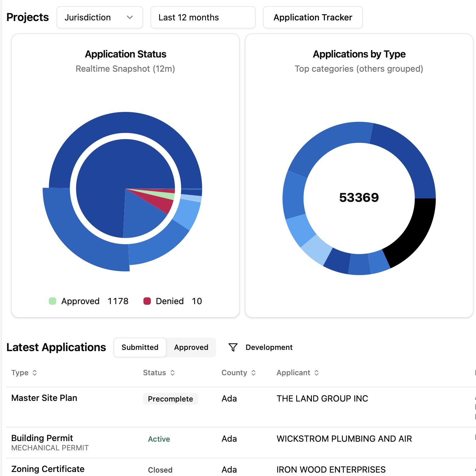Click the Development filter label
This screenshot has height=476, width=476.
(x=269, y=347)
